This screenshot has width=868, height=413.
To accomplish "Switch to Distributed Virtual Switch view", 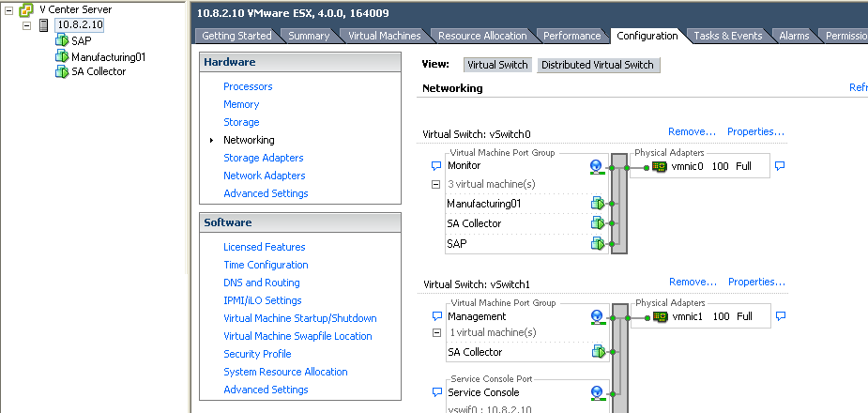I will coord(598,65).
